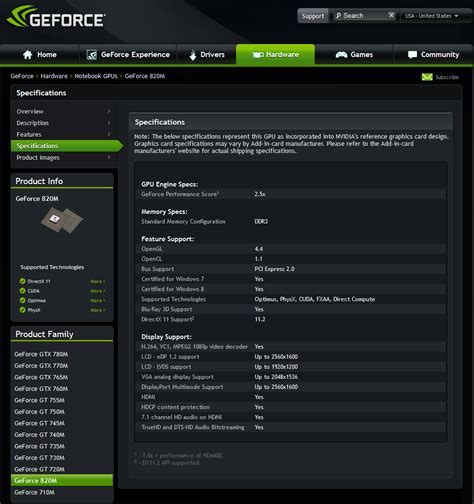The height and width of the screenshot is (504, 474).
Task: Click the Subscribe link
Action: [x=447, y=77]
